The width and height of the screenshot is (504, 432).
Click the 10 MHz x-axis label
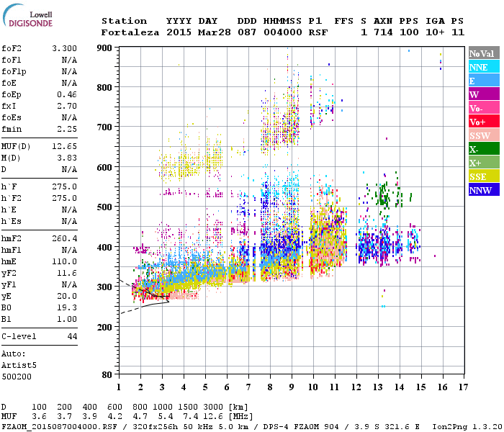[x=313, y=387]
